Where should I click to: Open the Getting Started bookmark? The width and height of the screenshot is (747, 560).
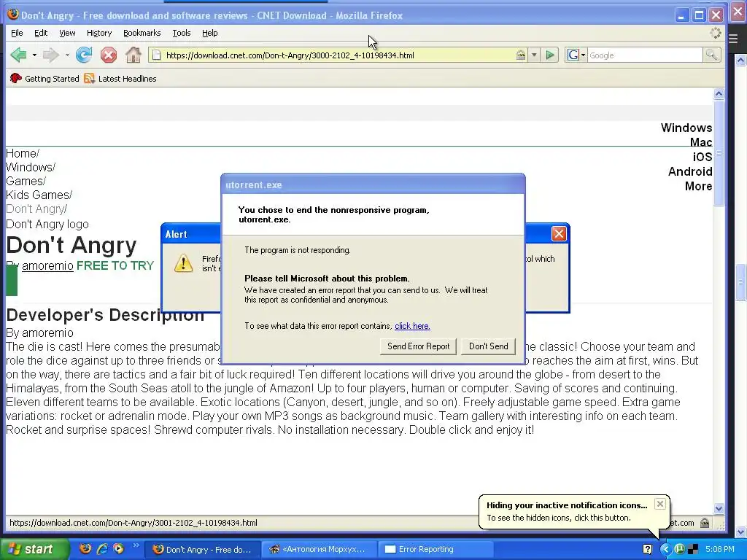coord(44,79)
